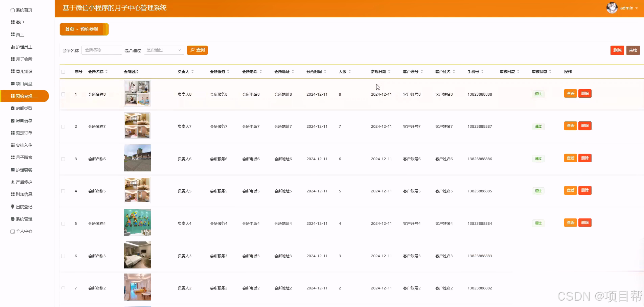Check the checkbox for row 1 会所名称8
The image size is (644, 307).
(63, 94)
